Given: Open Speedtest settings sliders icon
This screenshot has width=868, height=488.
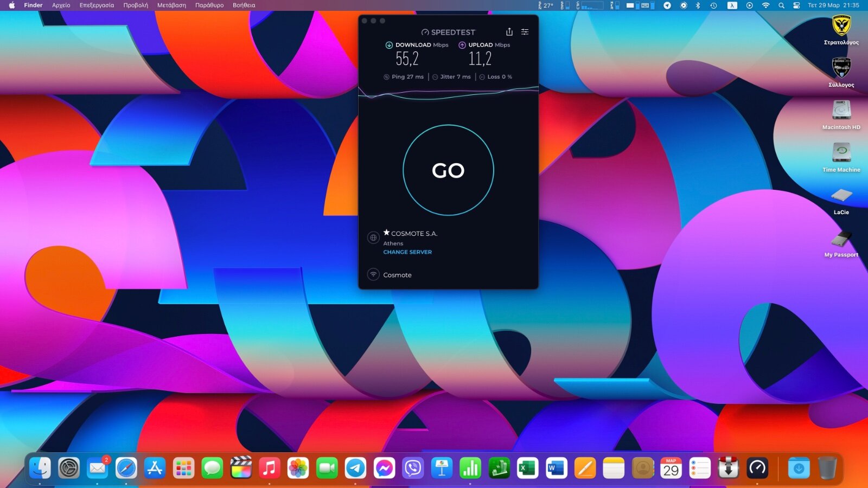Looking at the screenshot, I should pos(525,32).
